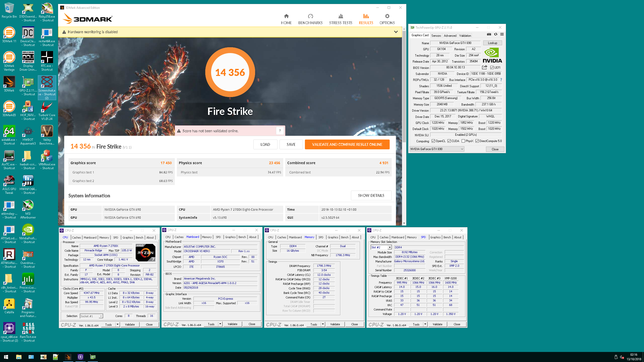This screenshot has height=362, width=644.
Task: Take GPU-Z screenshot with camera icon
Action: click(489, 34)
